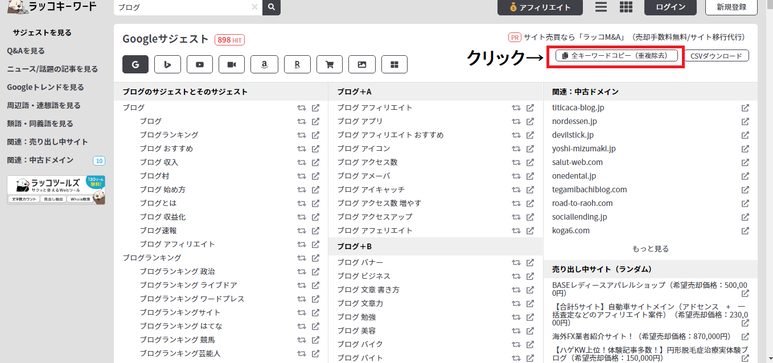
Task: Select the Amazon suggest source icon
Action: point(264,65)
